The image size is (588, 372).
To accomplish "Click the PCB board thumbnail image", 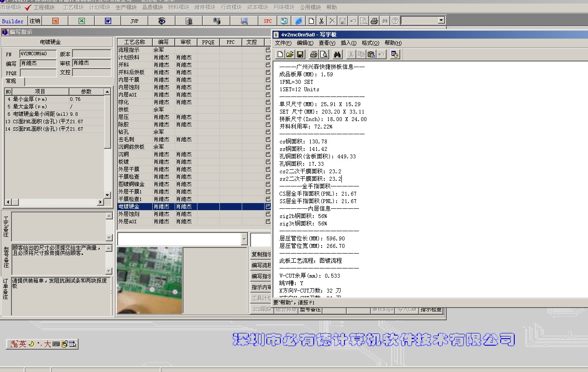I will (150, 280).
